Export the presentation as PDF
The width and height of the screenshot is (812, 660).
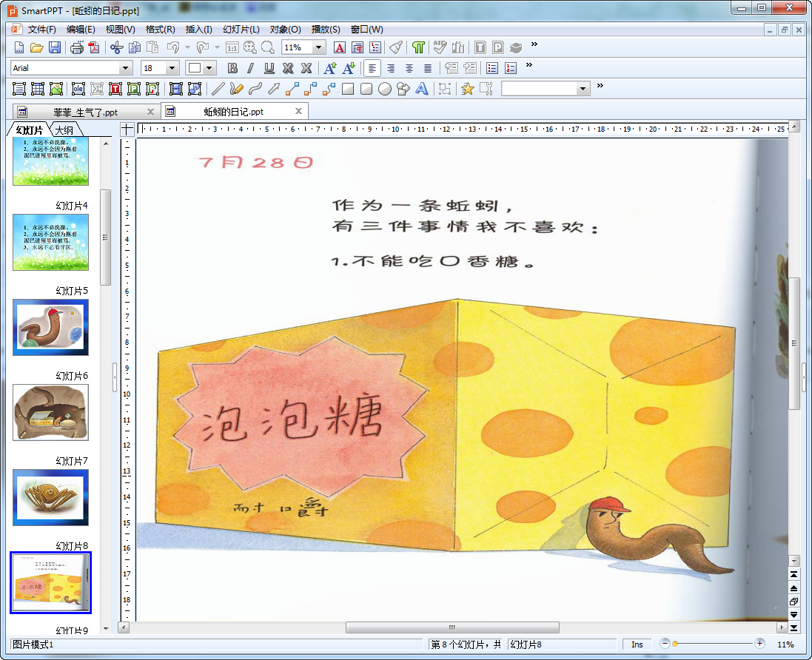(x=94, y=47)
